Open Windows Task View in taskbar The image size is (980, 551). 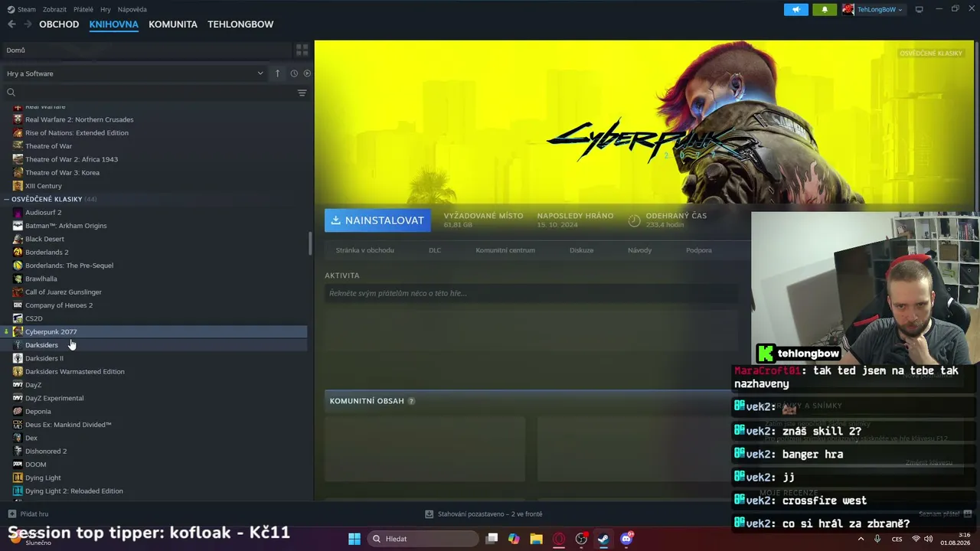492,539
